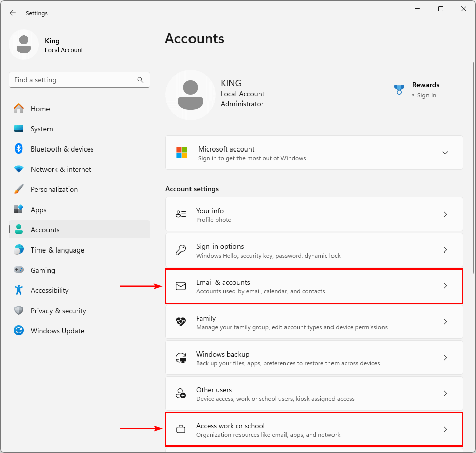The width and height of the screenshot is (476, 453).
Task: Click the Personalization paintbrush icon
Action: [x=19, y=189]
